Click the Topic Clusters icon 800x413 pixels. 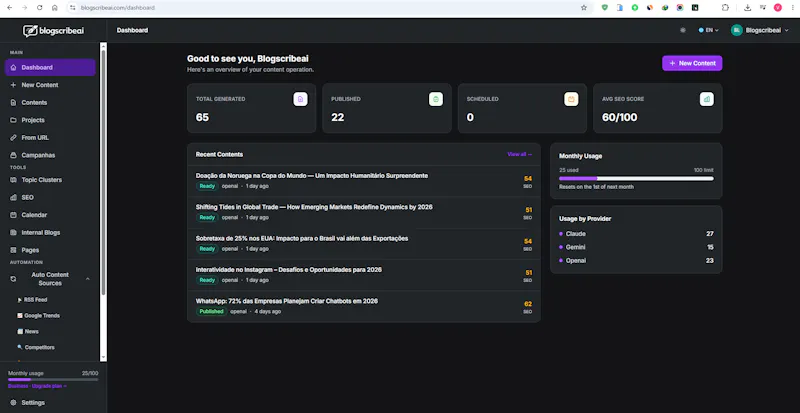tap(13, 180)
